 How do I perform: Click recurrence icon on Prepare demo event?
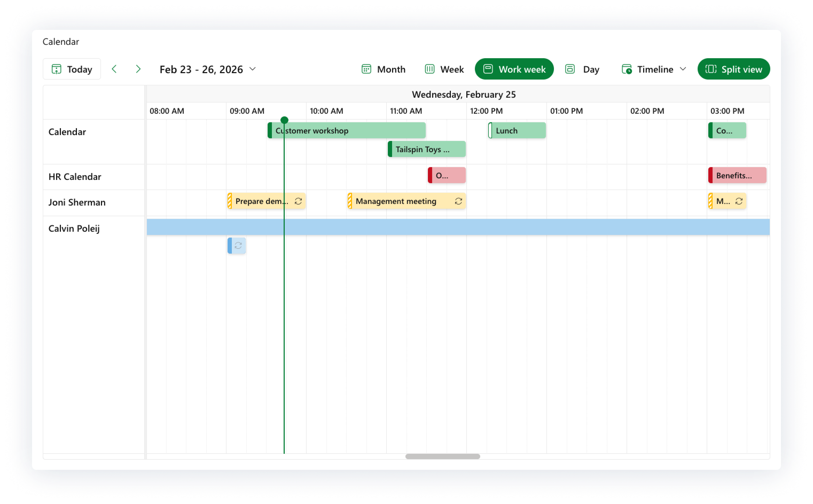(x=298, y=201)
